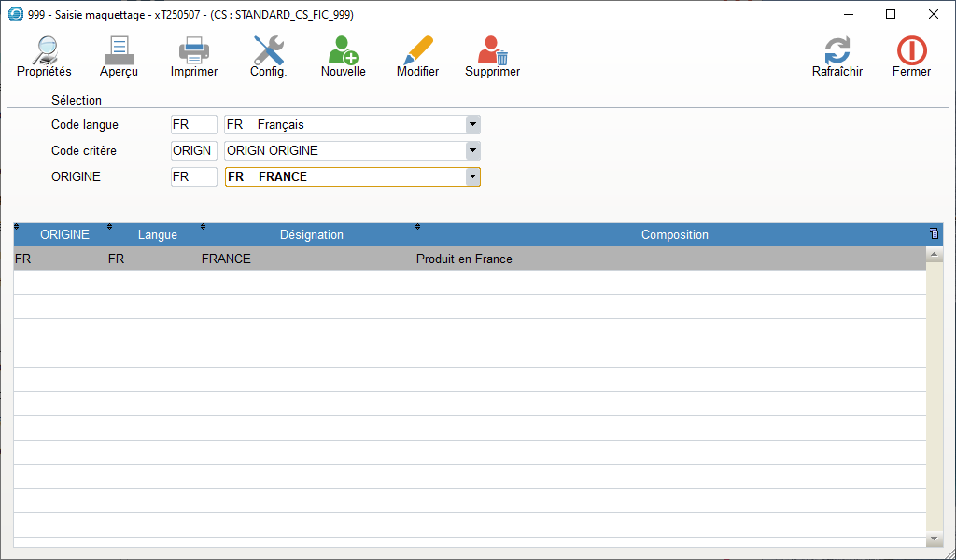Click the table scrollbar down arrow

coord(934,539)
